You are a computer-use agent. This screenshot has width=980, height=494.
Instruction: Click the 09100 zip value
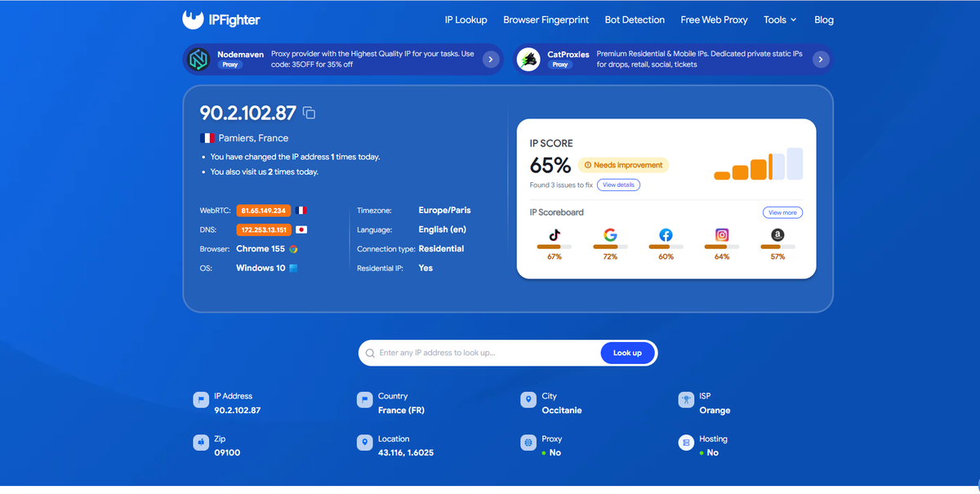coord(227,452)
